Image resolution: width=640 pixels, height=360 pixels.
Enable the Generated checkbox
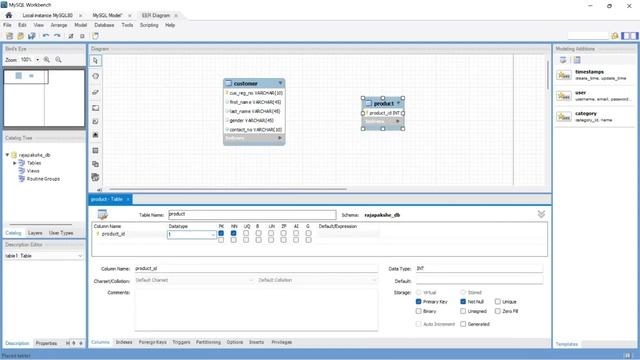pyautogui.click(x=463, y=324)
